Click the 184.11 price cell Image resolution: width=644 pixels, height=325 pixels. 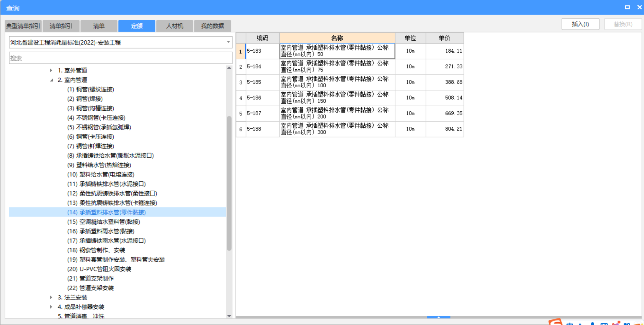point(445,51)
